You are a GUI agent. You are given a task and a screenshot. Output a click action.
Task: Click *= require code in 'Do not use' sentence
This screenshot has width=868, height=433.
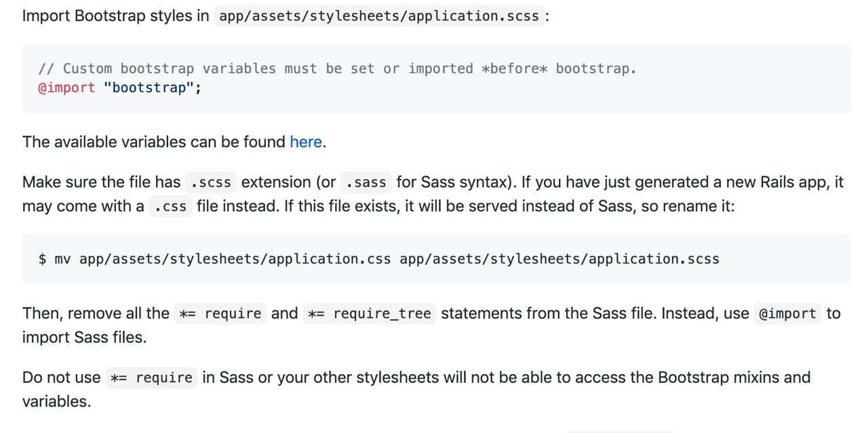[151, 377]
